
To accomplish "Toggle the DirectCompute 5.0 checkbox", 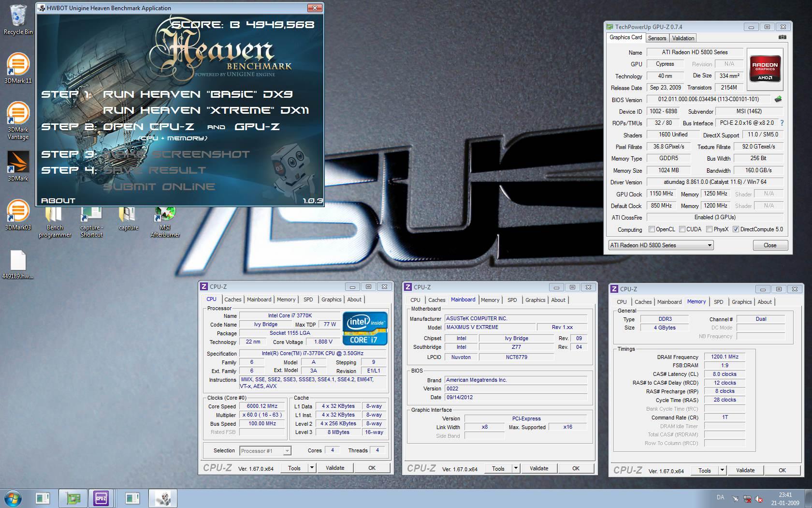I will tap(736, 229).
